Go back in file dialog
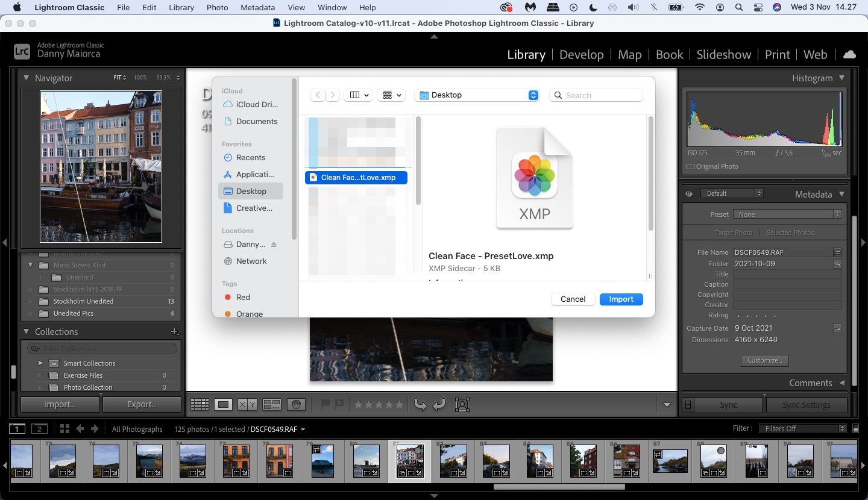Viewport: 868px width, 500px height. (x=318, y=95)
